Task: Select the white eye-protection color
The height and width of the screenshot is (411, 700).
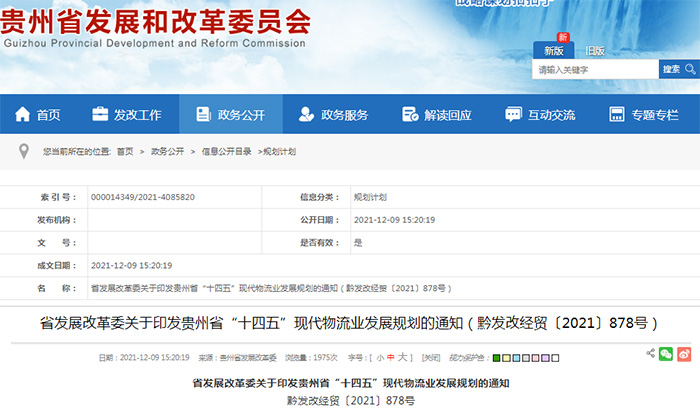Action: [555, 358]
